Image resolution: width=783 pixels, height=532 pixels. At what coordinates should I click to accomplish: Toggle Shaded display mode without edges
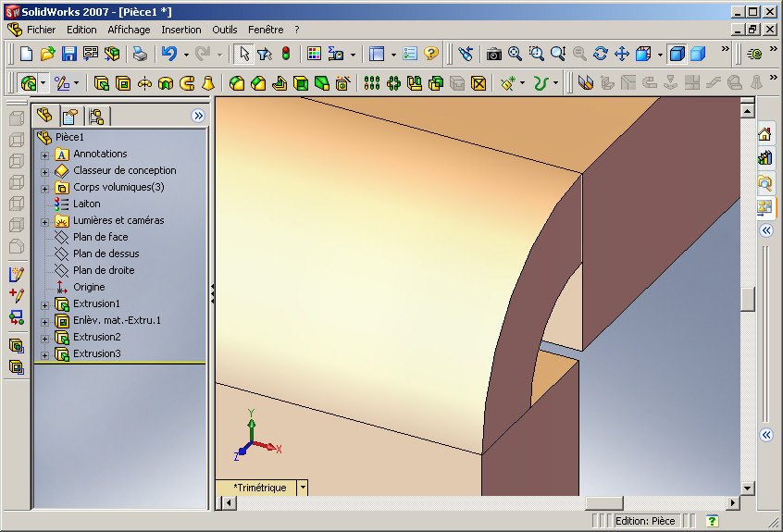698,54
